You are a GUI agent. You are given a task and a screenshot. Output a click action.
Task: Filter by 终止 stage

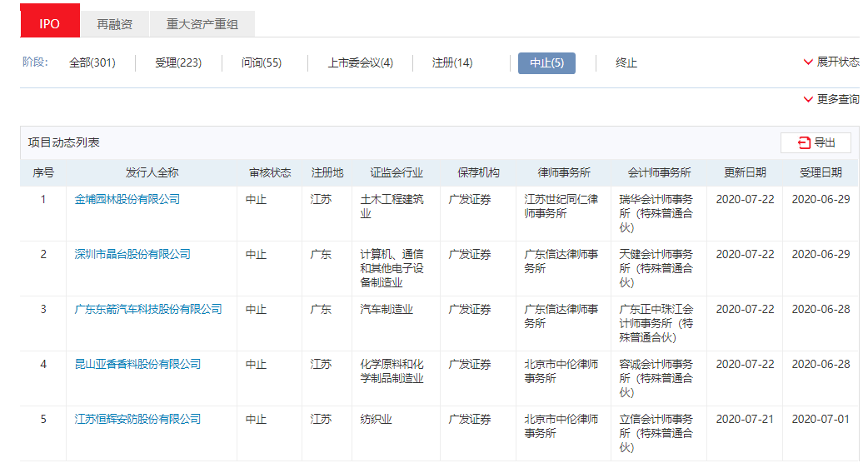tap(626, 63)
